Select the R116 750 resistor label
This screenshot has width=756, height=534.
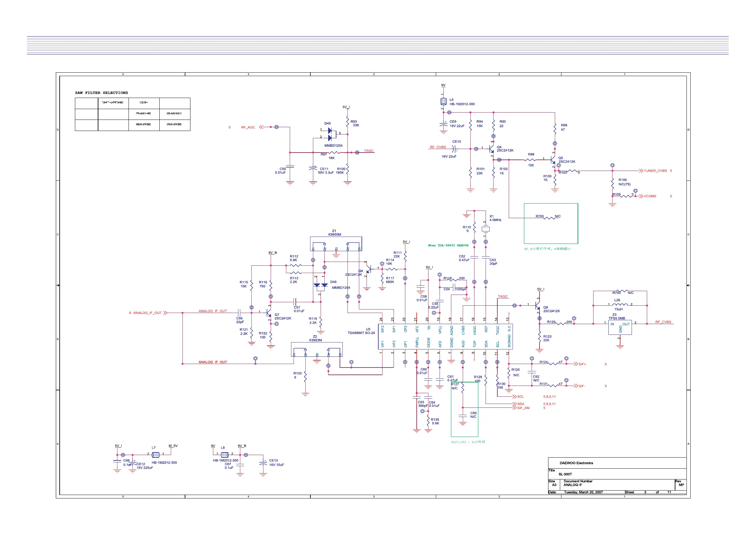click(263, 284)
